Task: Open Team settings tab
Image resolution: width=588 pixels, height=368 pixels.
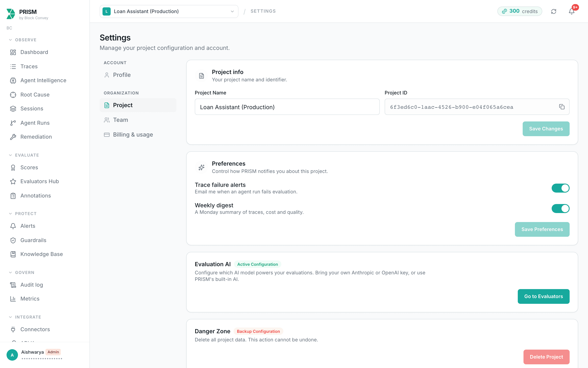Action: coord(138,120)
